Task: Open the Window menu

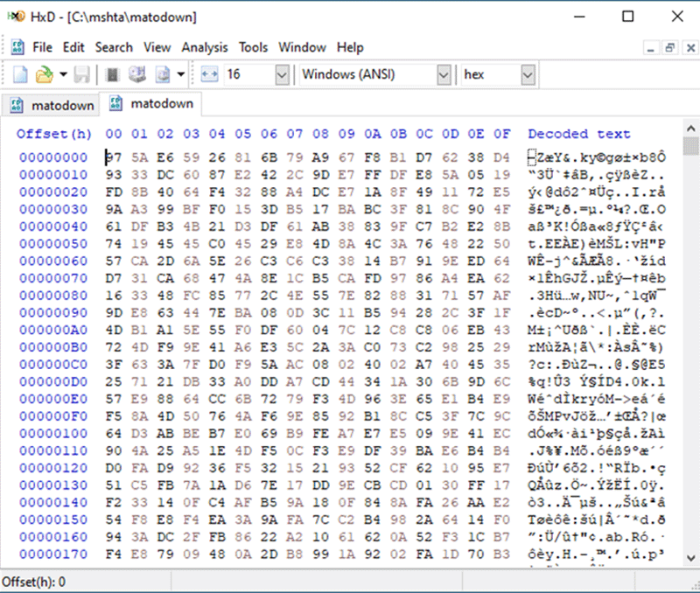Action: [302, 47]
